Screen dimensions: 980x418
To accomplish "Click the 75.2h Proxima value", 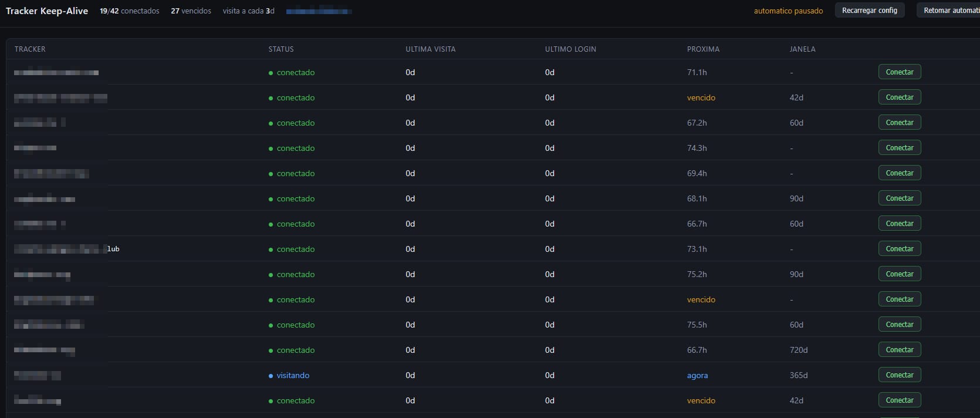I will tap(697, 274).
